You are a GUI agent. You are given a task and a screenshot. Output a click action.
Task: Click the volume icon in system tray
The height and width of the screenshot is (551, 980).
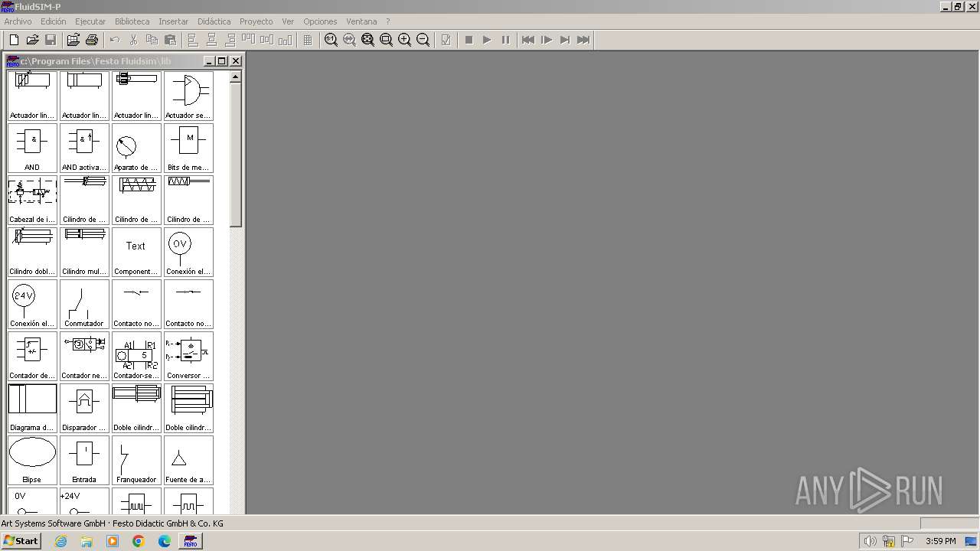[870, 541]
